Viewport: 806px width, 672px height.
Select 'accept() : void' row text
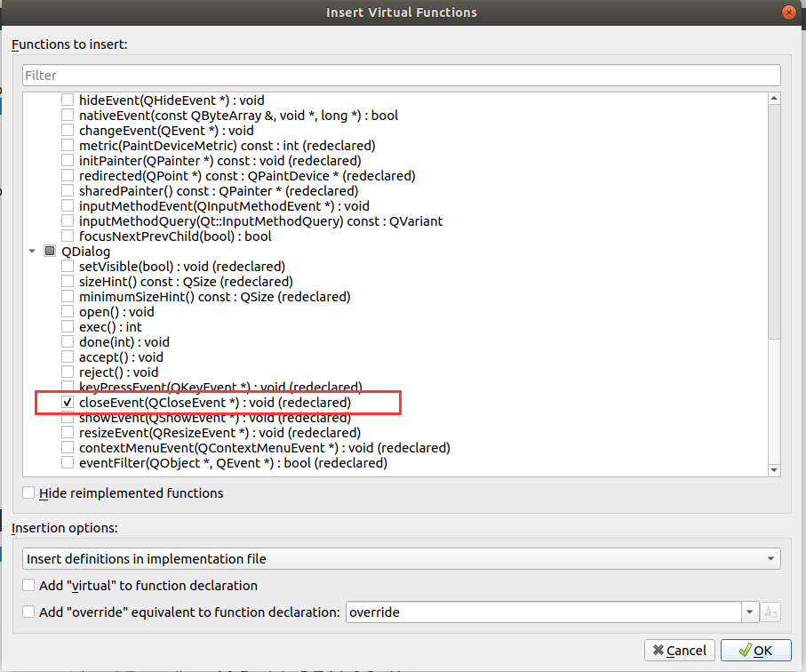click(x=121, y=357)
